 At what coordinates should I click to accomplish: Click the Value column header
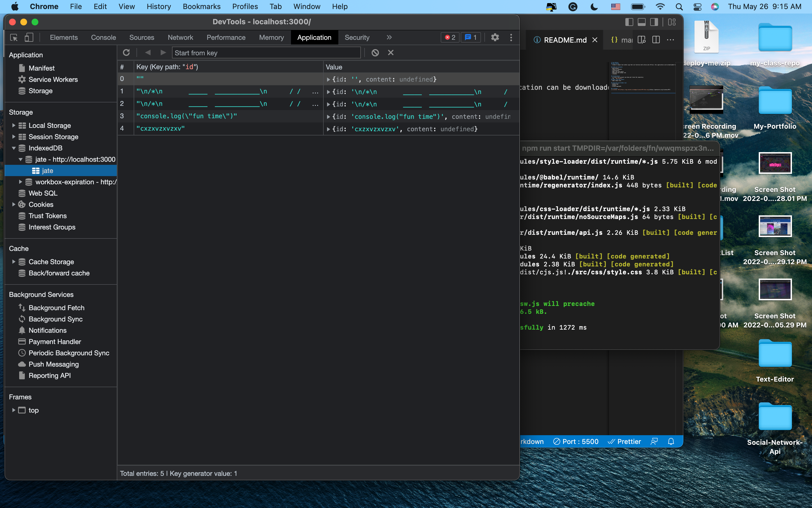[x=421, y=67]
